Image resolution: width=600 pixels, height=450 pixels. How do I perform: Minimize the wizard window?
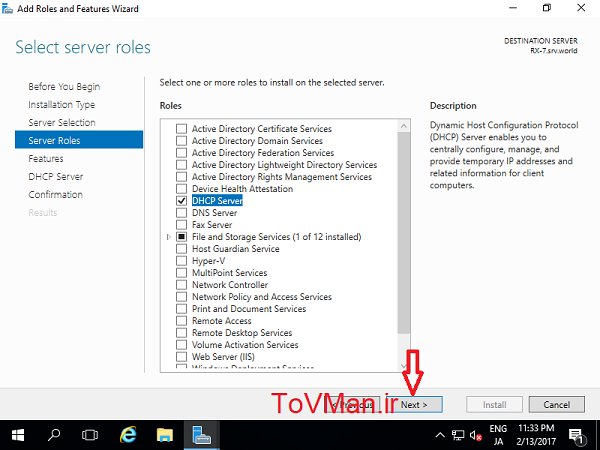[x=513, y=8]
